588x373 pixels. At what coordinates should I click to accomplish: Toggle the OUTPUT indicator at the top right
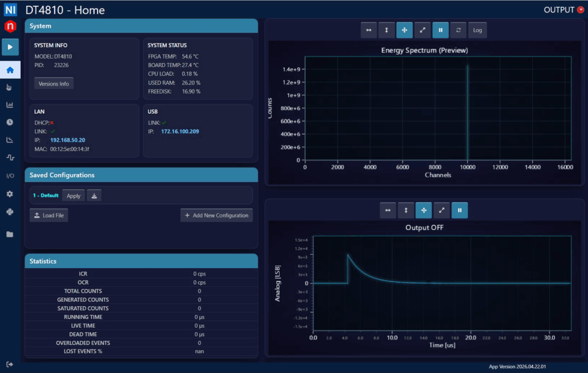click(580, 10)
